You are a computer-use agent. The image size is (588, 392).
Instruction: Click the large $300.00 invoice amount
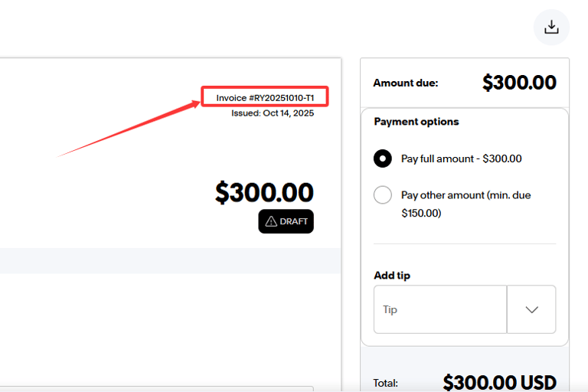(264, 192)
